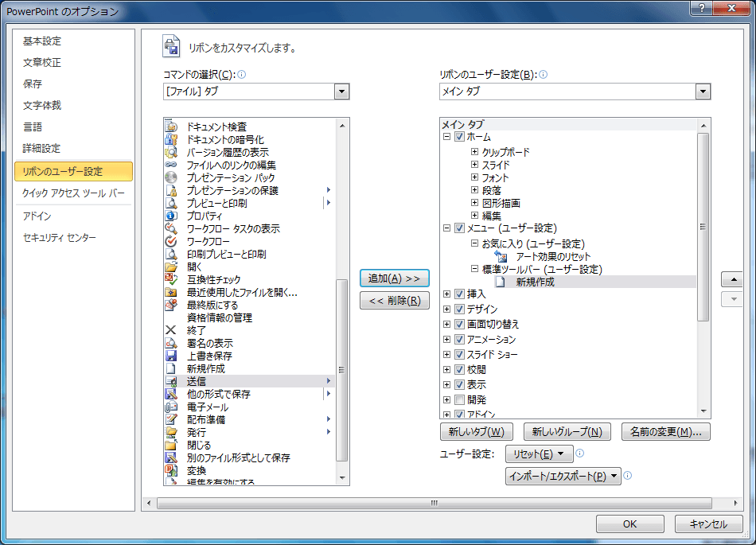Screen dimensions: 756x545
Task: Expand the 図形描画 group
Action: tap(474, 203)
